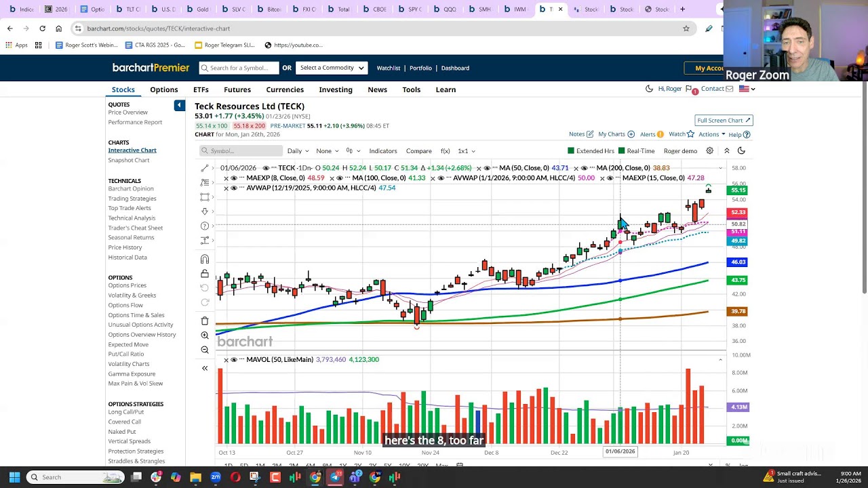Open the country flag dropdown

(747, 89)
